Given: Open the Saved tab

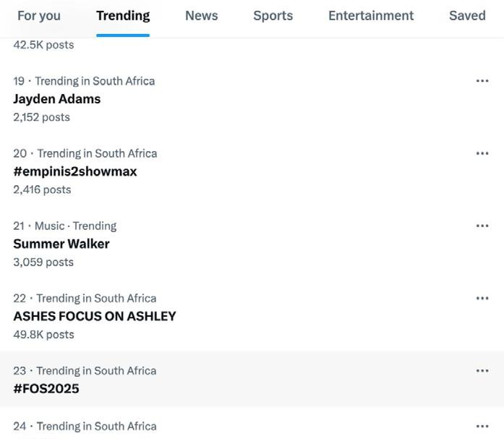Looking at the screenshot, I should tap(467, 16).
